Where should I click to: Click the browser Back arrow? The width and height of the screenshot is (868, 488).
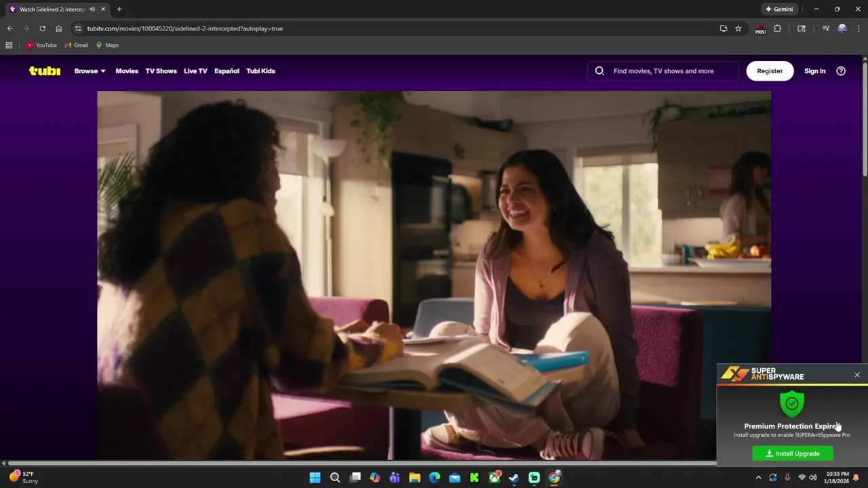point(9,28)
